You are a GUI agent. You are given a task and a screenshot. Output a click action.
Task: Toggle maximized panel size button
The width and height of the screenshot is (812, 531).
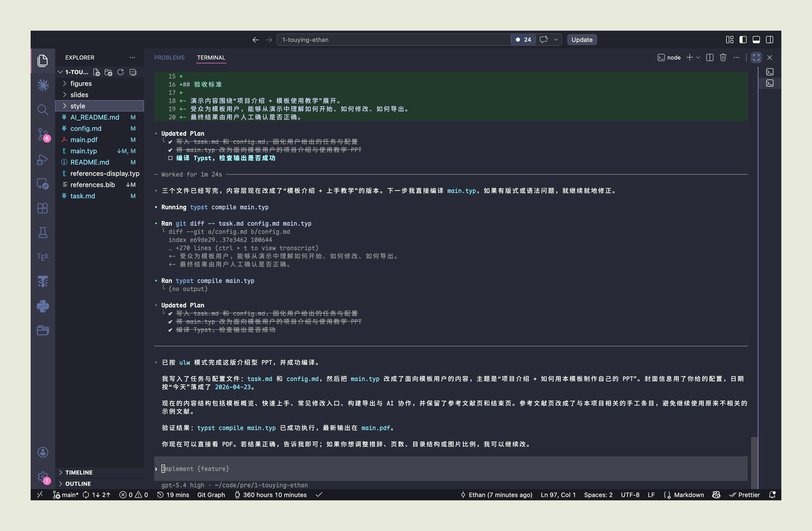click(x=756, y=57)
